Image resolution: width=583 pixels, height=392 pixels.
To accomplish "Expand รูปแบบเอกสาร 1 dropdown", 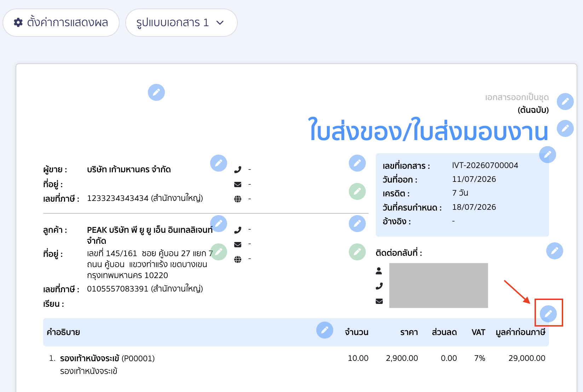I will (181, 23).
